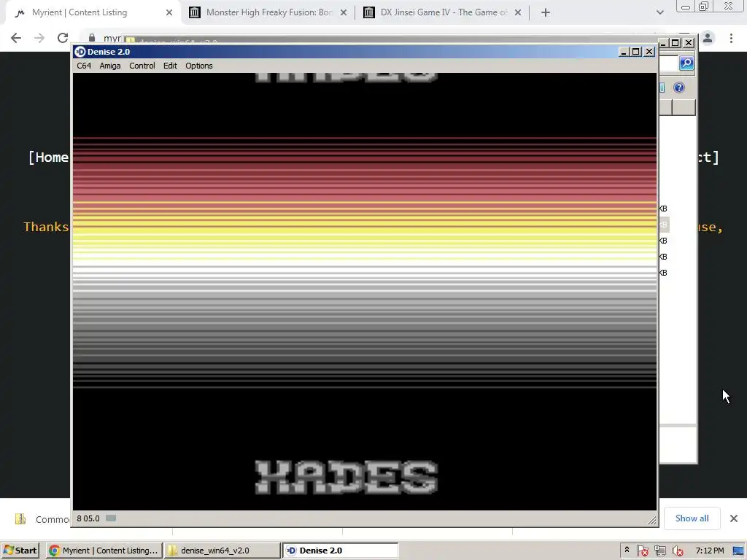The width and height of the screenshot is (747, 560).
Task: Click the drive activity LED in Denise status bar
Action: [111, 518]
